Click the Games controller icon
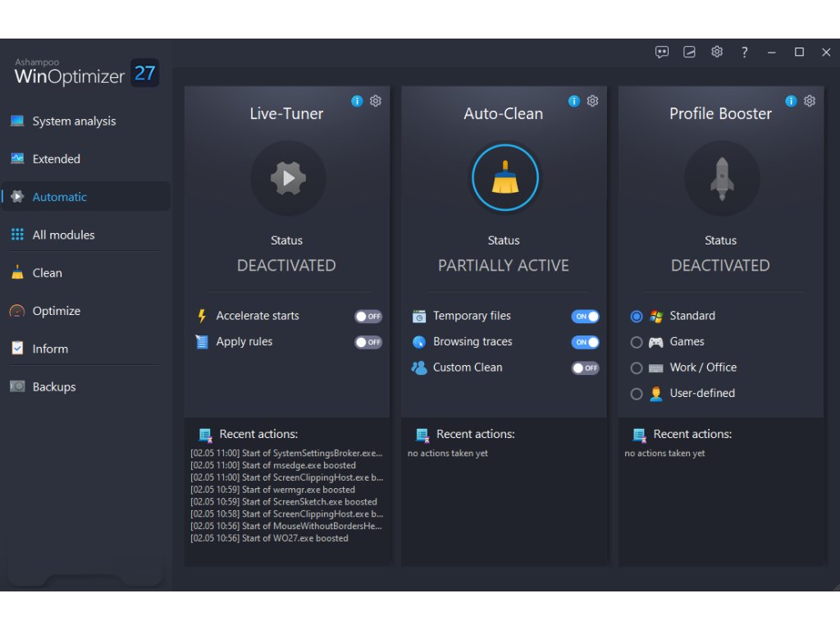This screenshot has width=840, height=630. 656,342
